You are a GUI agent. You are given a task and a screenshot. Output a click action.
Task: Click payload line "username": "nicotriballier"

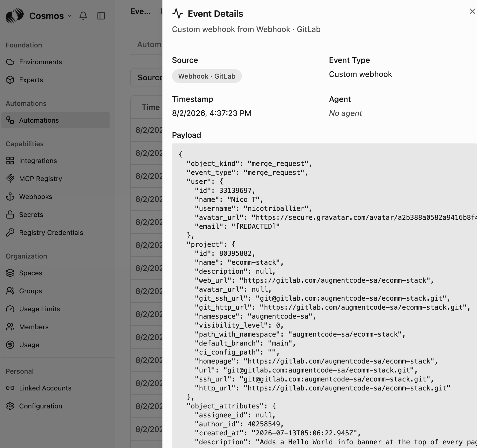[x=253, y=209]
